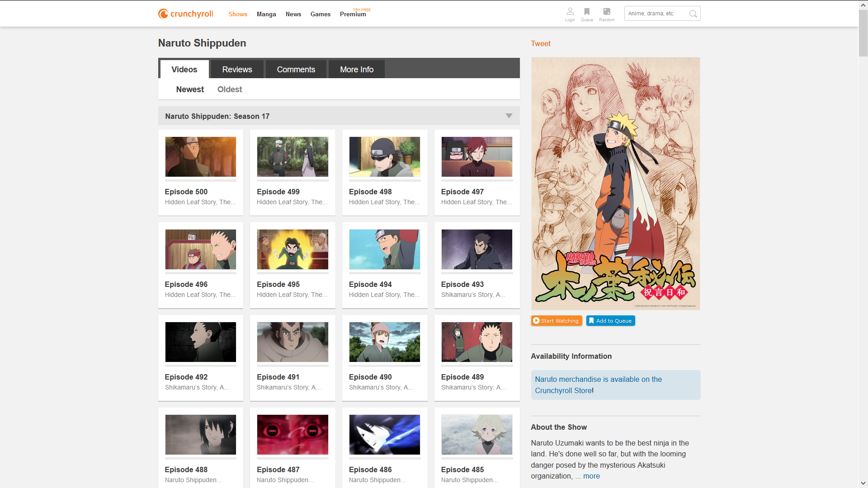Open Episode 488 thumbnail
Image resolution: width=868 pixels, height=488 pixels.
pos(201,435)
